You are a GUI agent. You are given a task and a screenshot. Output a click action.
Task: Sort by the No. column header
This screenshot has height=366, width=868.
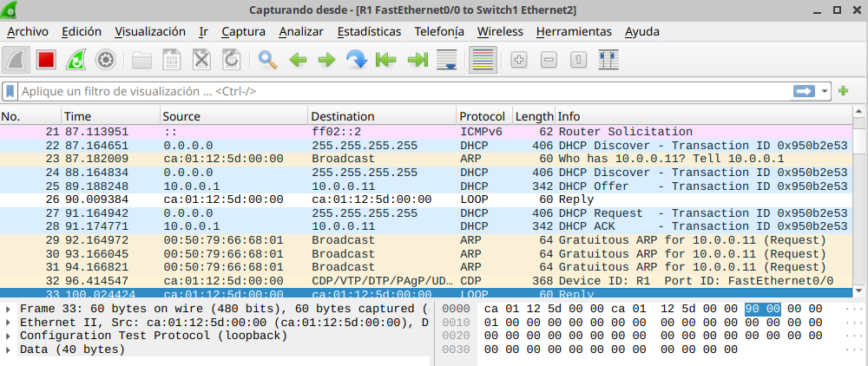(30, 117)
